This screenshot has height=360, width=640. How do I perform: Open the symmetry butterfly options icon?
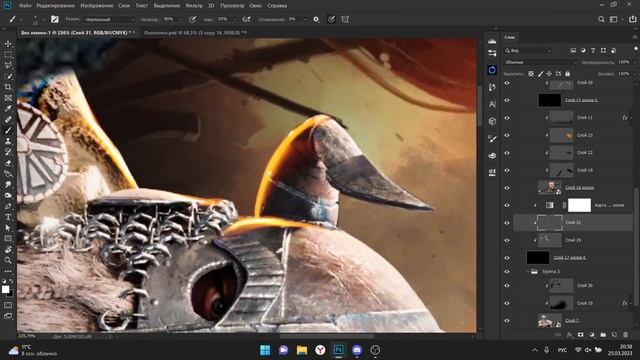[345, 19]
